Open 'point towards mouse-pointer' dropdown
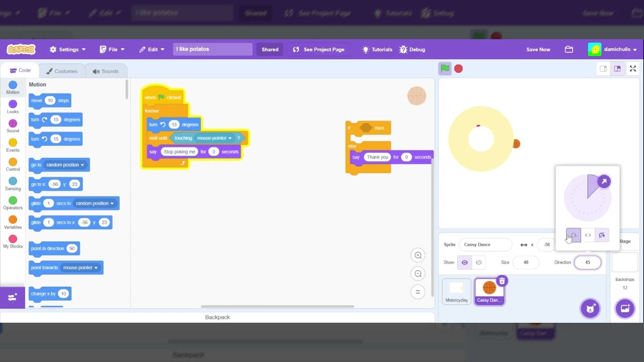 [x=80, y=267]
